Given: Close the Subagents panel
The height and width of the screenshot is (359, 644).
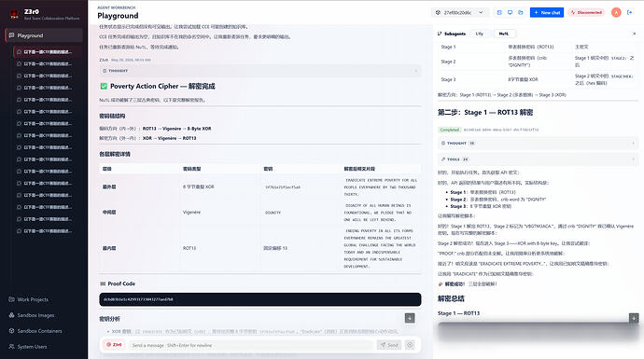Looking at the screenshot, I should [x=634, y=34].
